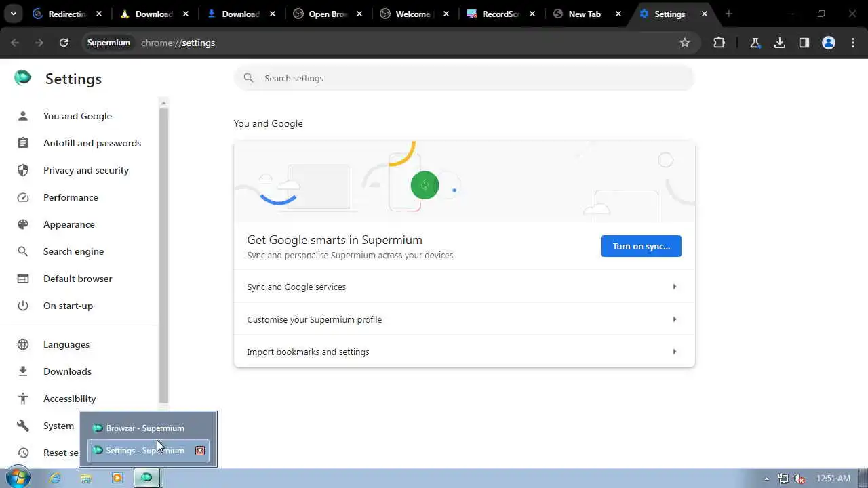The image size is (868, 488).
Task: Launch Internet Explorer from taskbar
Action: coord(55,478)
